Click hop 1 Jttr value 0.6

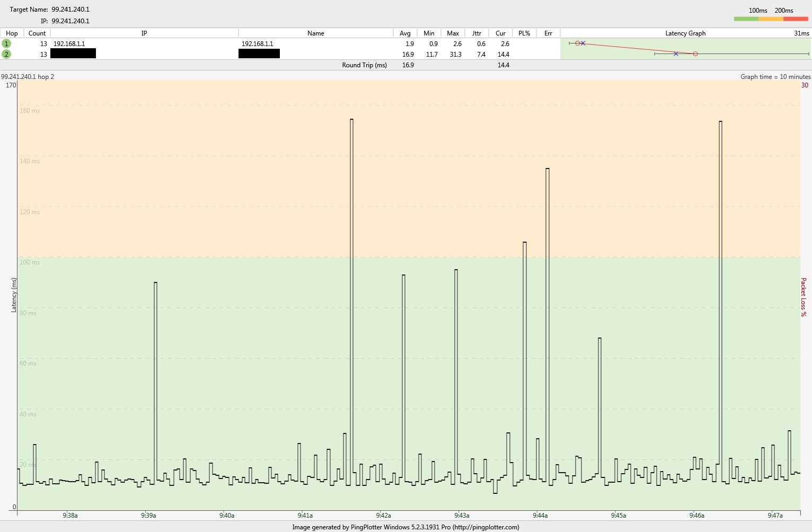481,44
